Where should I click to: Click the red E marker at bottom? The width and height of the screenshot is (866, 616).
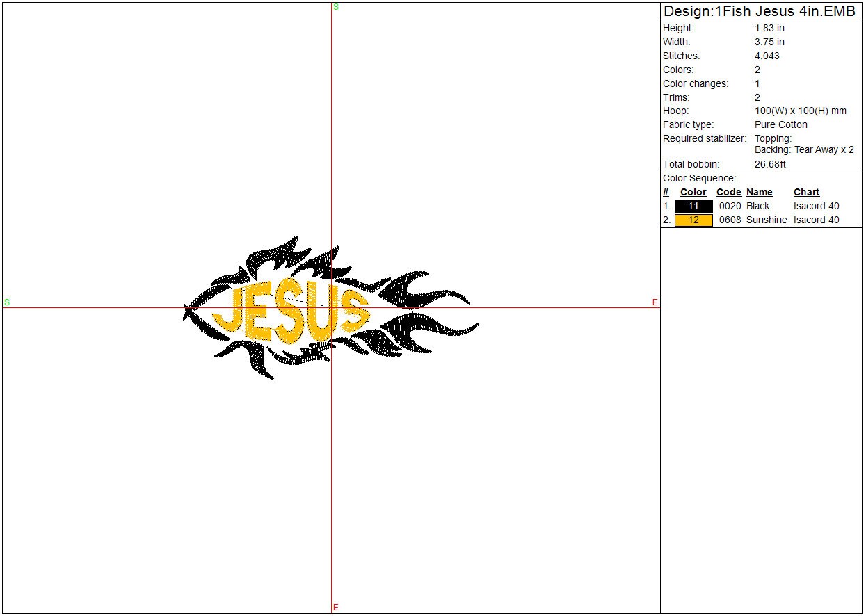click(336, 608)
